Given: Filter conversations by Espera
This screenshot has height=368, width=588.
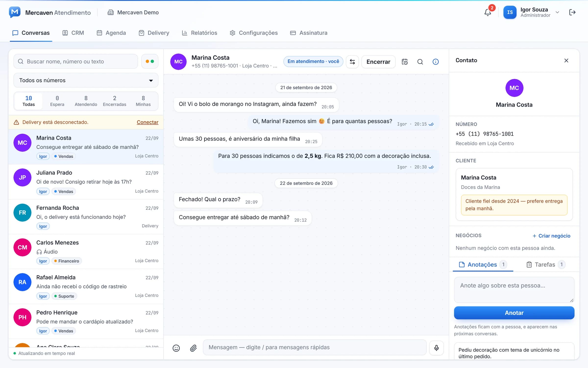Looking at the screenshot, I should [57, 101].
